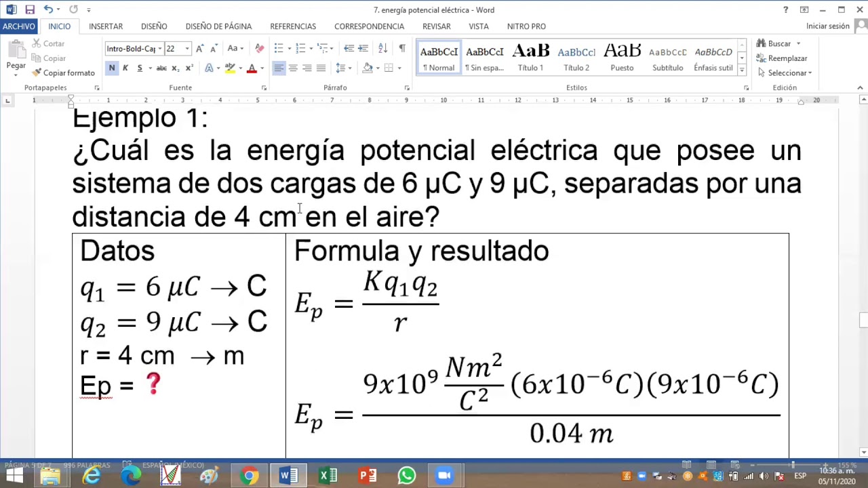The height and width of the screenshot is (488, 868).
Task: Shrink font size with the smaller A icon
Action: click(x=214, y=48)
